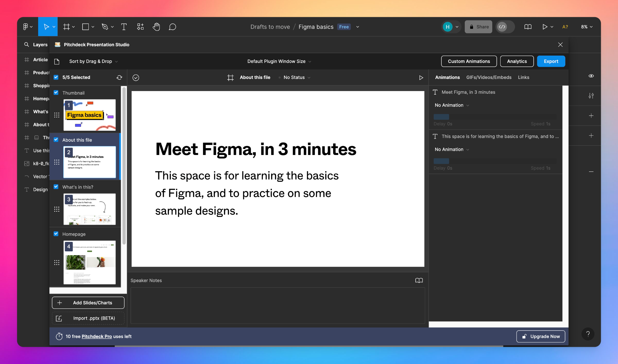Screen dimensions: 618x364
Task: Click the slide list vertical scrollbar
Action: tap(124, 166)
